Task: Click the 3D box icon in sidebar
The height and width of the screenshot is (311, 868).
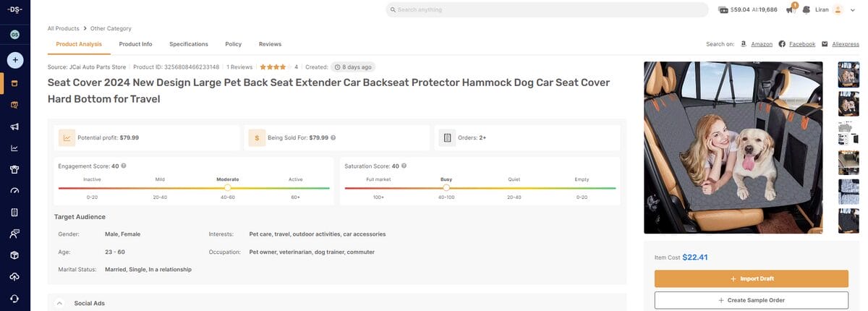Action: [x=14, y=255]
